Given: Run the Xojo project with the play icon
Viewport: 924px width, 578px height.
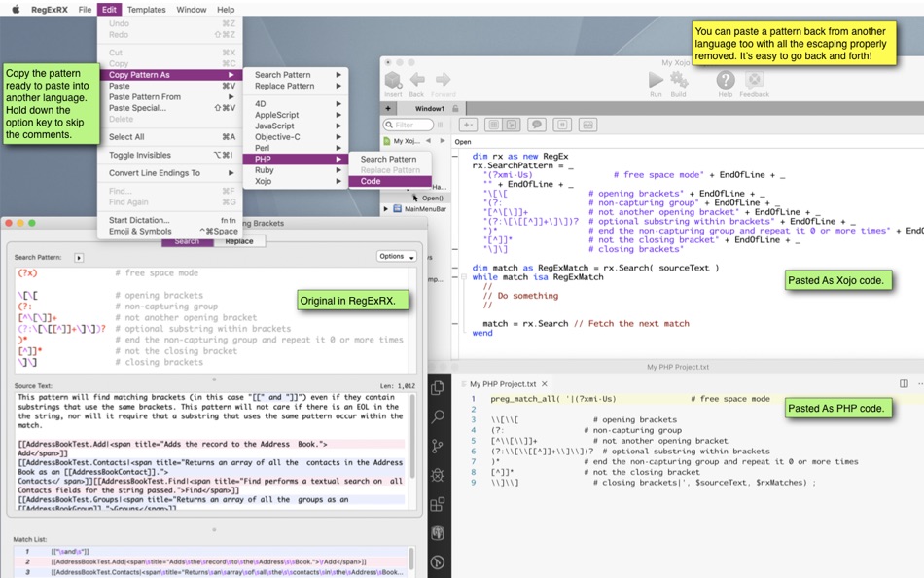Looking at the screenshot, I should 656,80.
